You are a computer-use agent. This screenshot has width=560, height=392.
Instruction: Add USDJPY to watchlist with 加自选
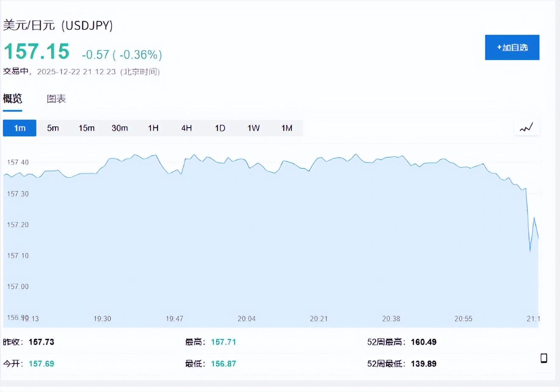pos(512,48)
